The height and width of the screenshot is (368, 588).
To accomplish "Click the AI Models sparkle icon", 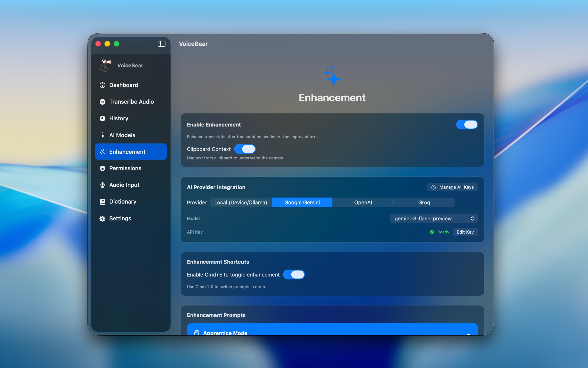I will 102,135.
